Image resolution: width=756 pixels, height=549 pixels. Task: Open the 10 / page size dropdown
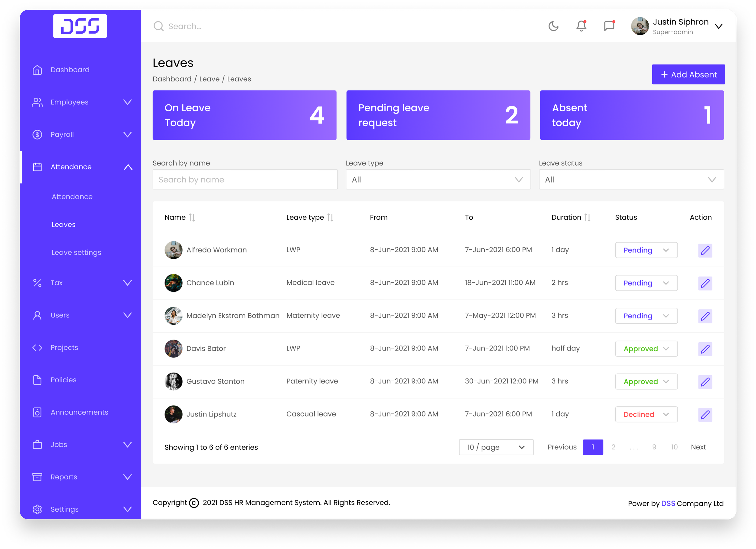click(x=496, y=447)
